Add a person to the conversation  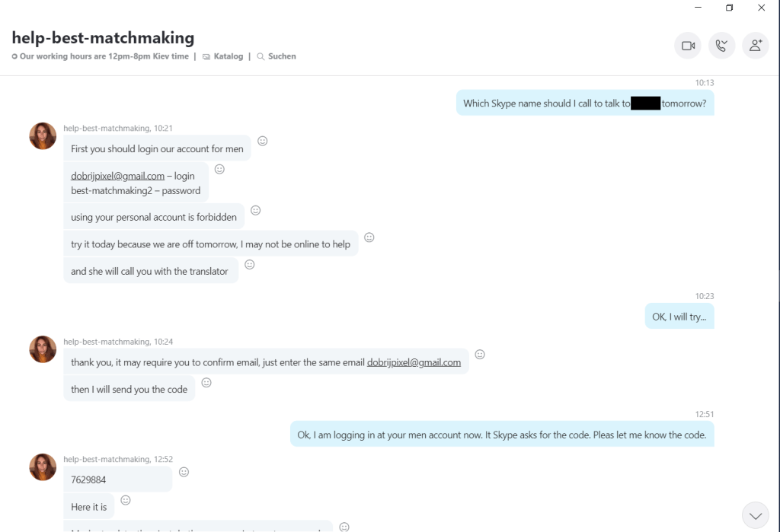(x=755, y=46)
